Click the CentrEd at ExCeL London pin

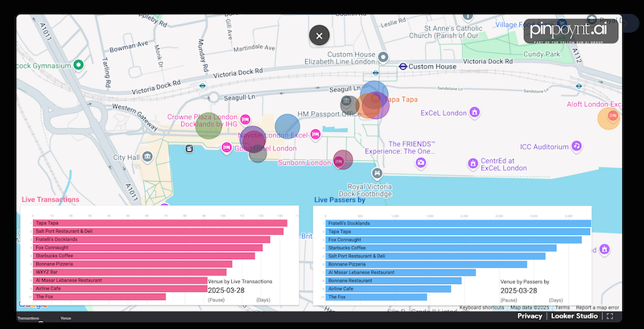point(473,164)
